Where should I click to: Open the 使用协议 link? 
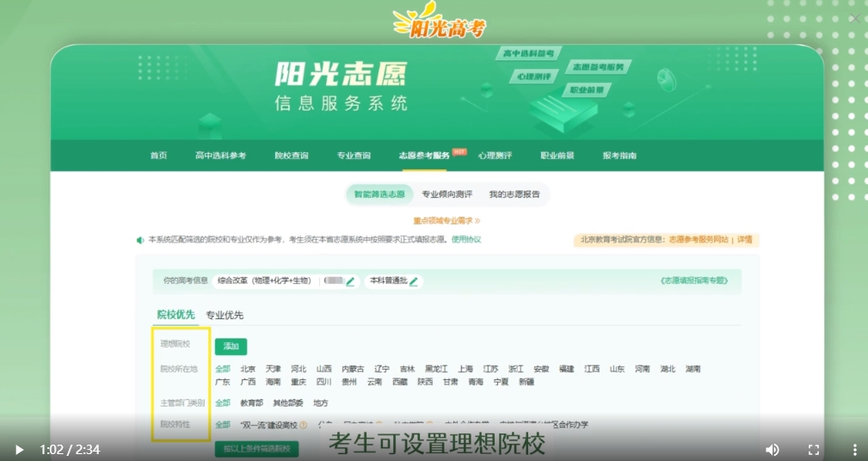point(466,240)
